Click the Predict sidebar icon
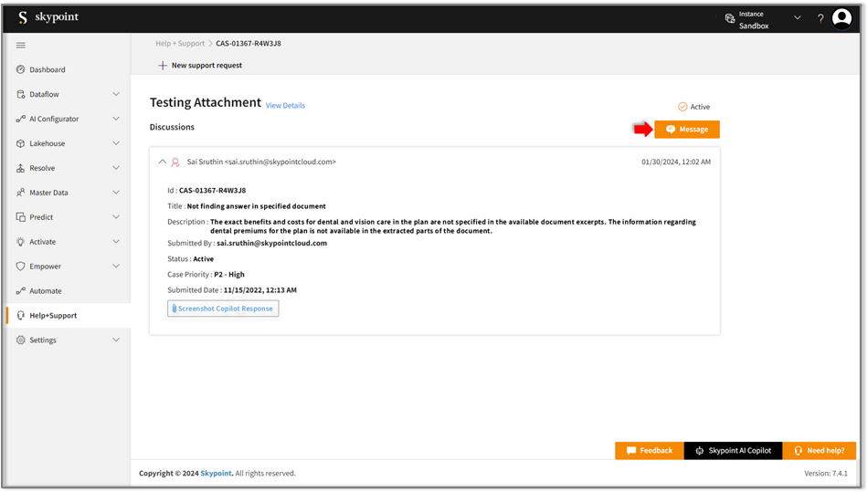This screenshot has height=492, width=868. pyautogui.click(x=20, y=217)
